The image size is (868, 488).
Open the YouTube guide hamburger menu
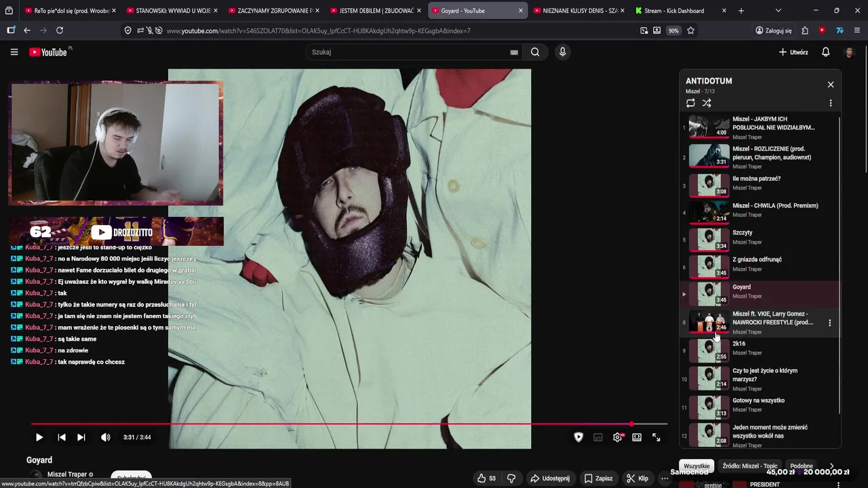(14, 52)
